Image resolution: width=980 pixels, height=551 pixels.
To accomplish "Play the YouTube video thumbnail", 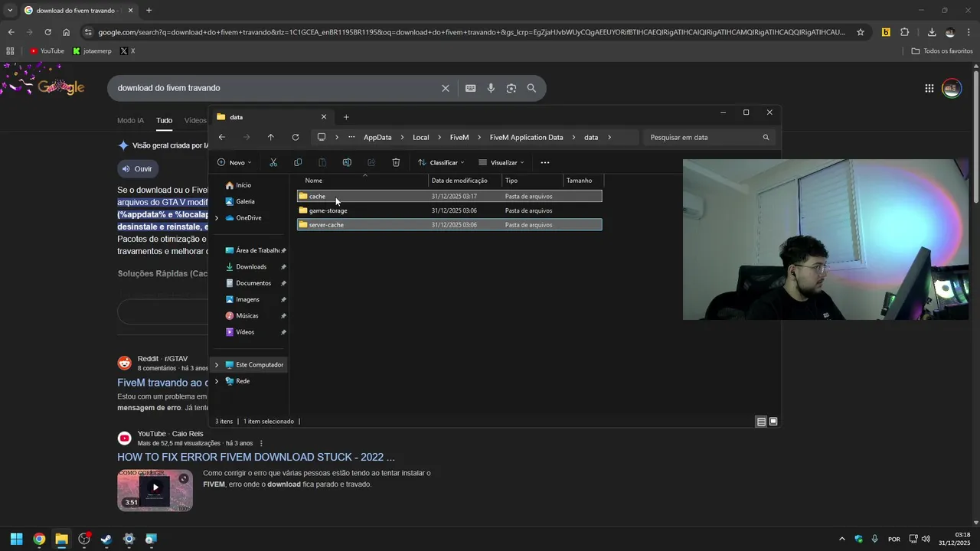I will [x=155, y=490].
